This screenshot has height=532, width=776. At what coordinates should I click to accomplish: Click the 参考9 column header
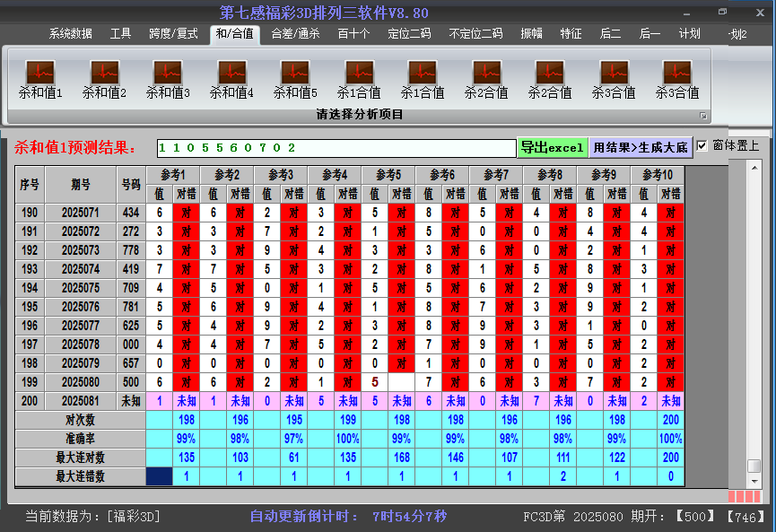[605, 175]
